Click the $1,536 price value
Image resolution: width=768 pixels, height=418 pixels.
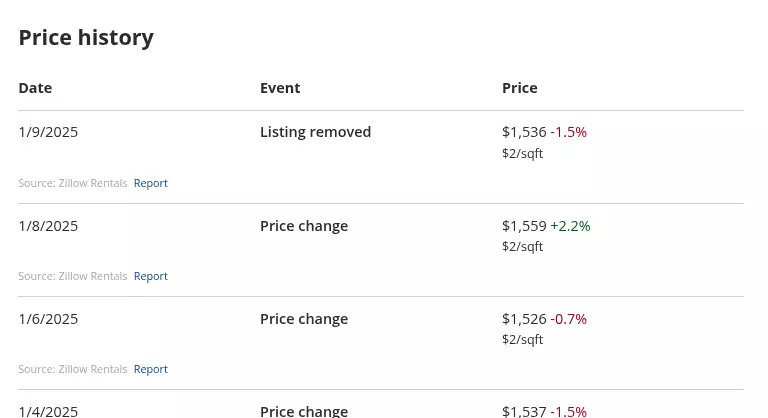(524, 132)
